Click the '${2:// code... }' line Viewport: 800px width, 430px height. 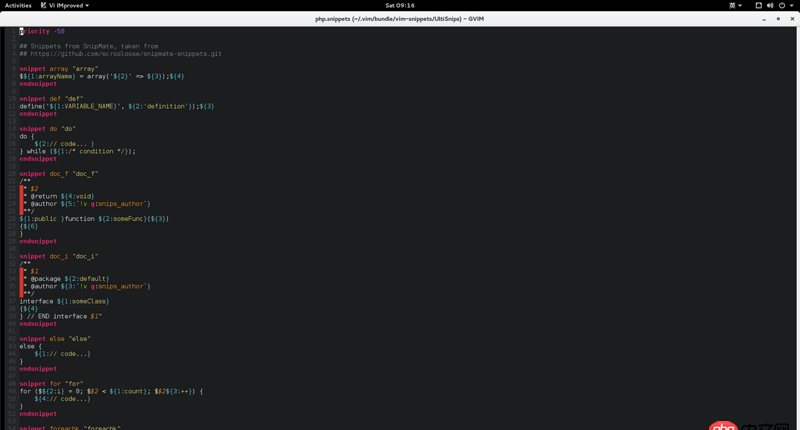(64, 144)
